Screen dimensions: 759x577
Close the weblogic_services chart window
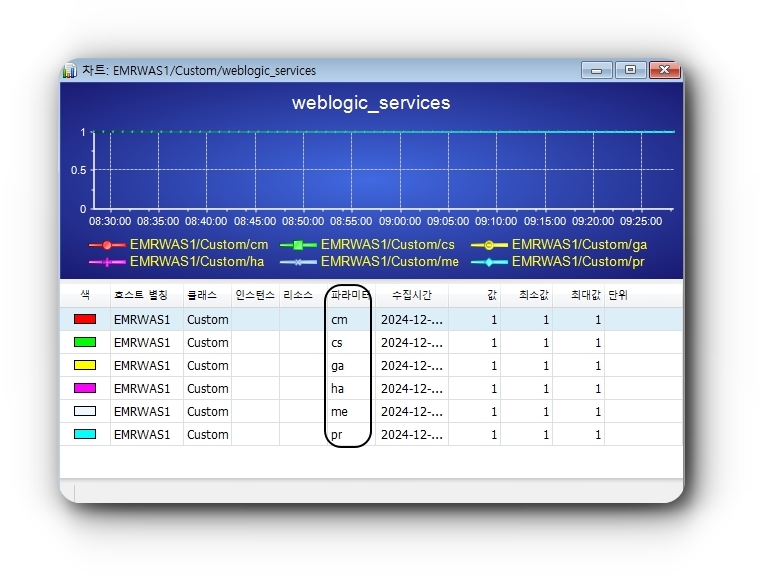(664, 70)
